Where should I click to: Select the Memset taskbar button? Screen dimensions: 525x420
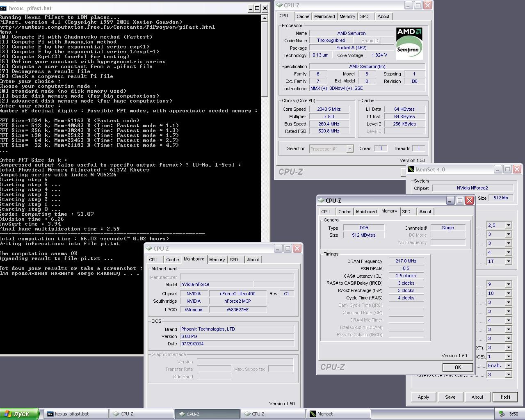click(338, 414)
